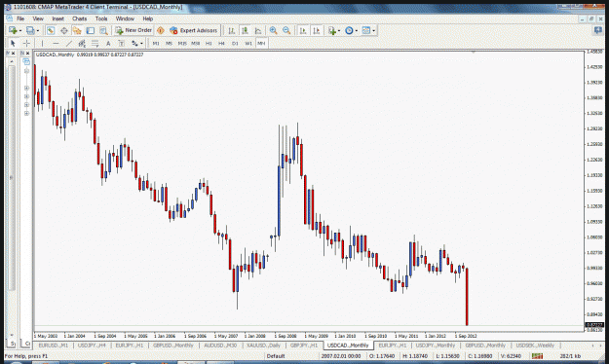Select the arrow cursor tool
The width and height of the screenshot is (609, 364).
click(x=13, y=43)
